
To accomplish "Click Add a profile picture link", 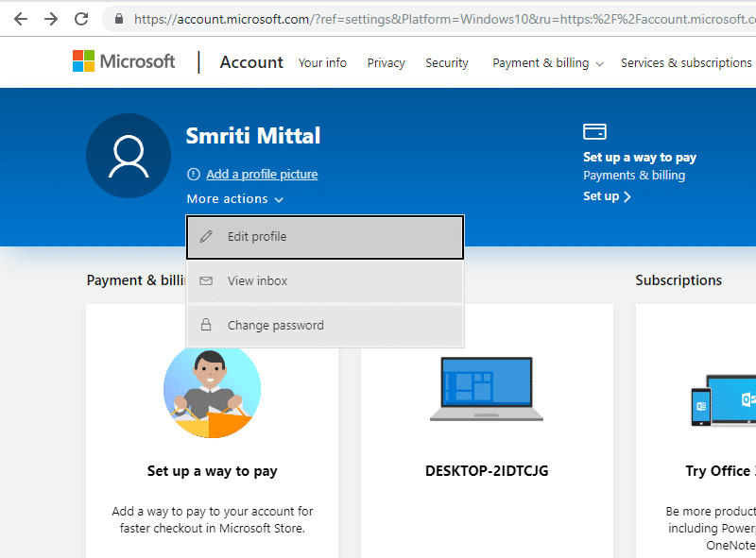I will (x=262, y=174).
